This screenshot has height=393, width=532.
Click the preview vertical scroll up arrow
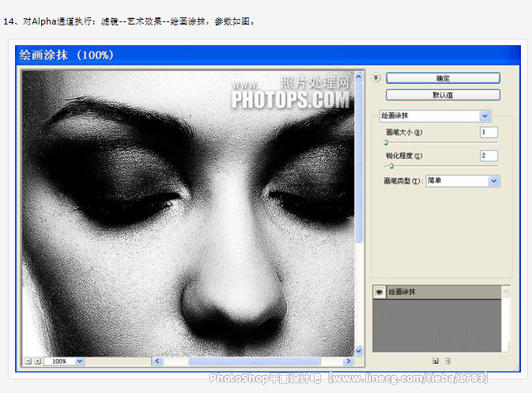359,77
